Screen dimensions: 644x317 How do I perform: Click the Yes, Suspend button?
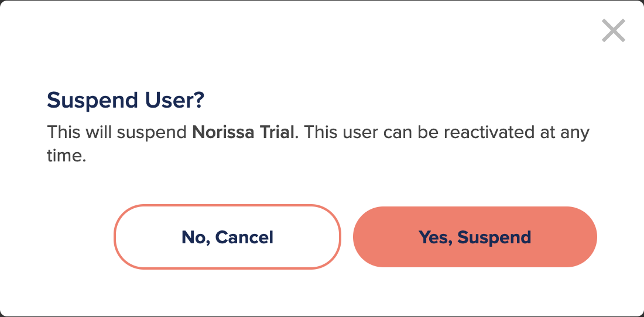coord(475,237)
